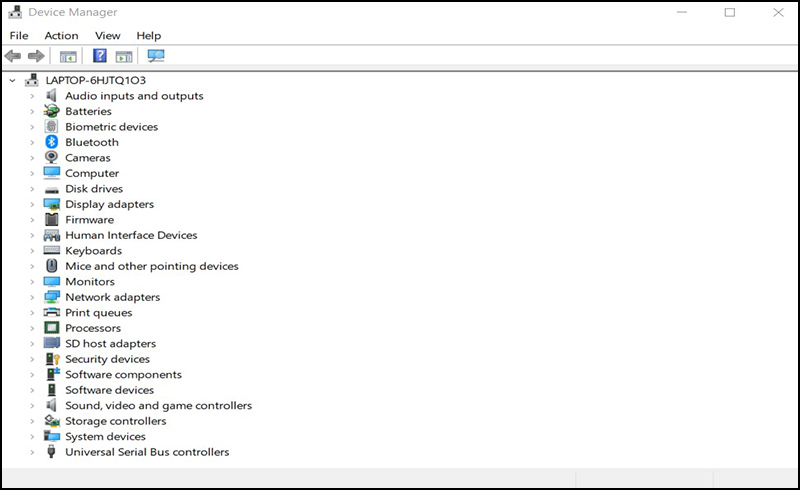This screenshot has width=800, height=490.
Task: Click the Software components icon
Action: coord(53,374)
